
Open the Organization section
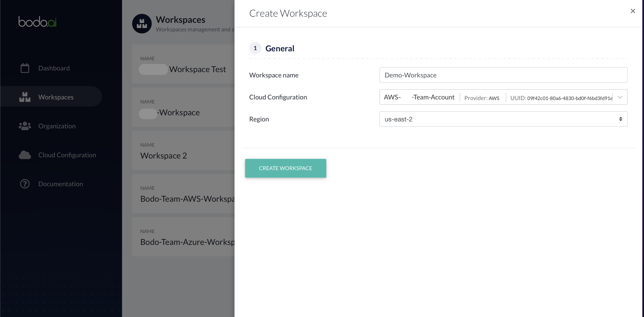tap(57, 125)
